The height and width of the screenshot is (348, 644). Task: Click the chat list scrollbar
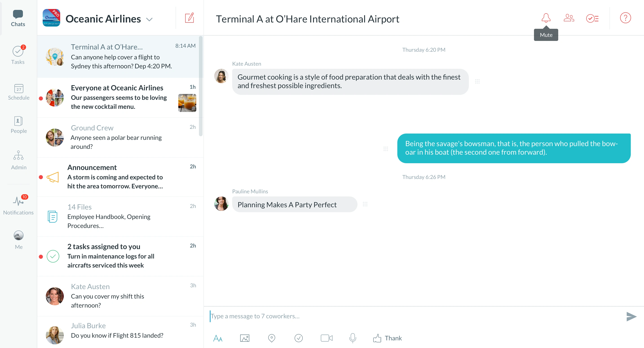[x=201, y=86]
